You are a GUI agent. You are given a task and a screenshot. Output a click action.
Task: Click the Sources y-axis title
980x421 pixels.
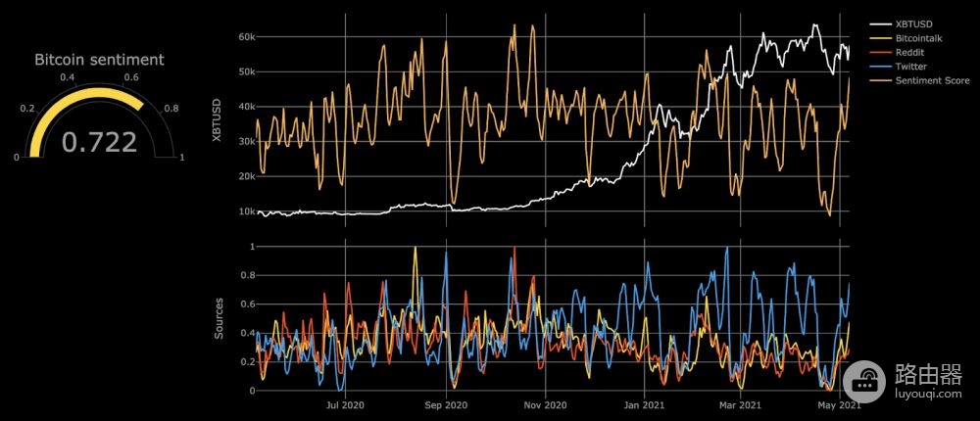click(219, 318)
